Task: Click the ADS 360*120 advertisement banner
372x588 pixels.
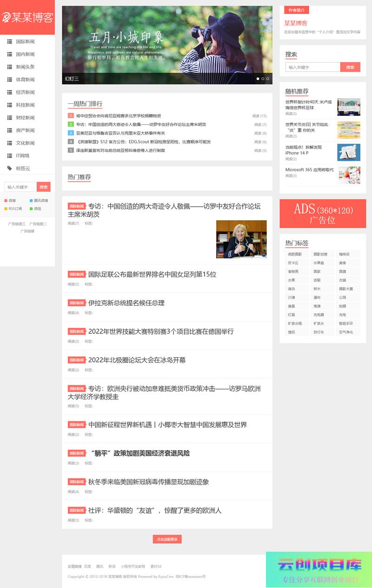Action: [x=323, y=214]
